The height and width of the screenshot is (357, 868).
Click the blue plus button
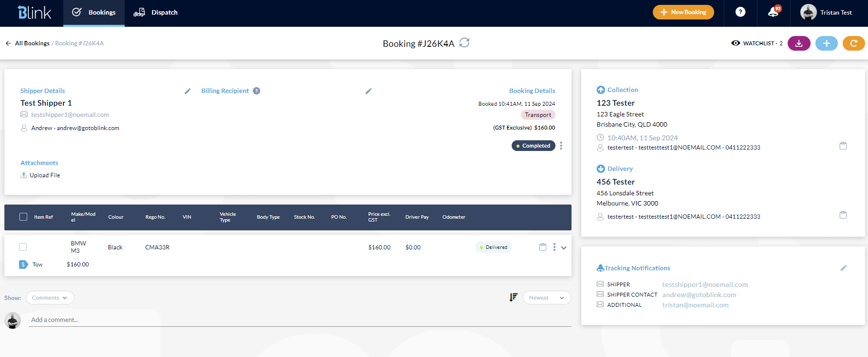[826, 43]
